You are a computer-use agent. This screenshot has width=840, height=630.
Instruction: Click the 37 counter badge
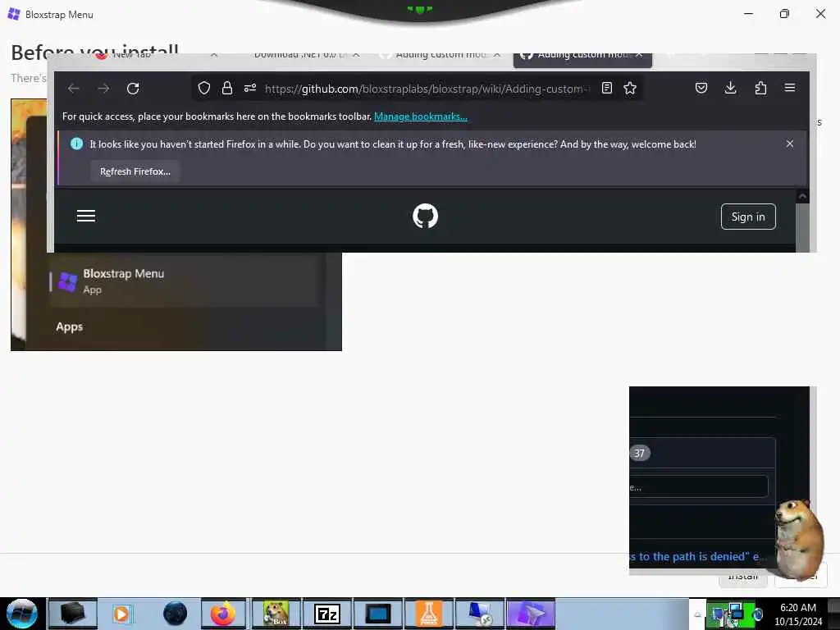click(640, 453)
